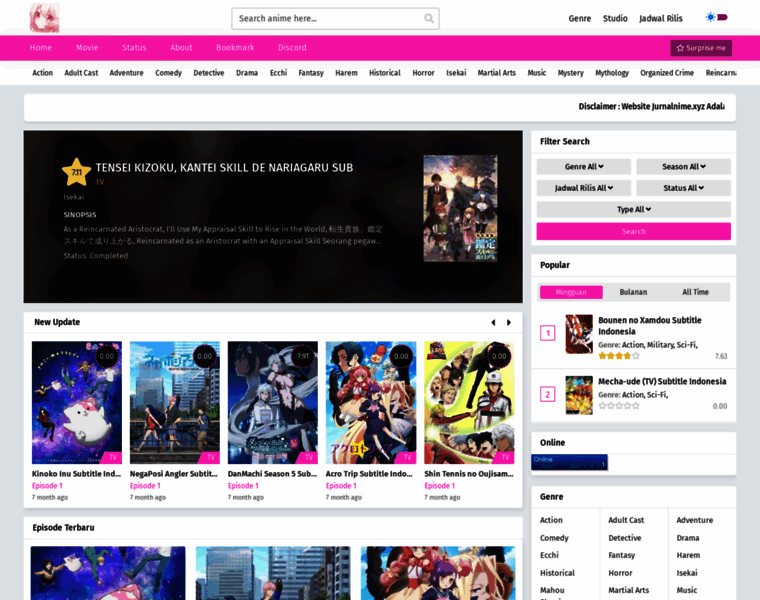Click the site logo avatar image
Viewport: 760px width, 600px height.
44,18
